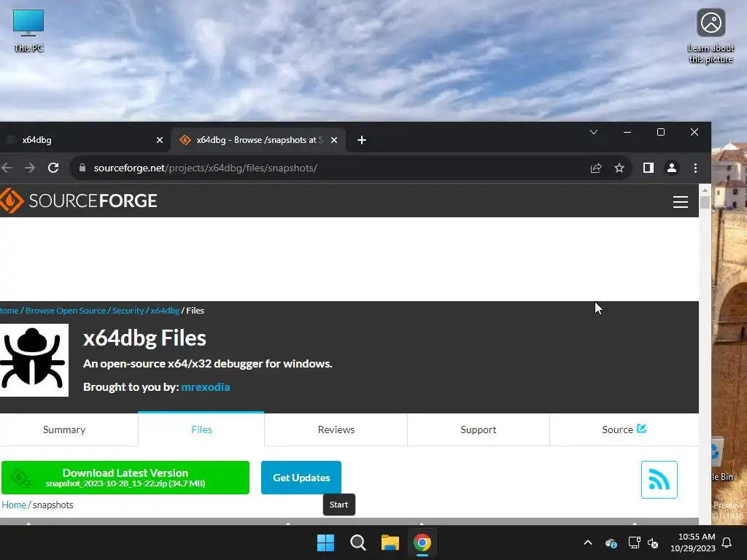Toggle the Chrome side panel
Screen dimensions: 747x560
pos(648,168)
